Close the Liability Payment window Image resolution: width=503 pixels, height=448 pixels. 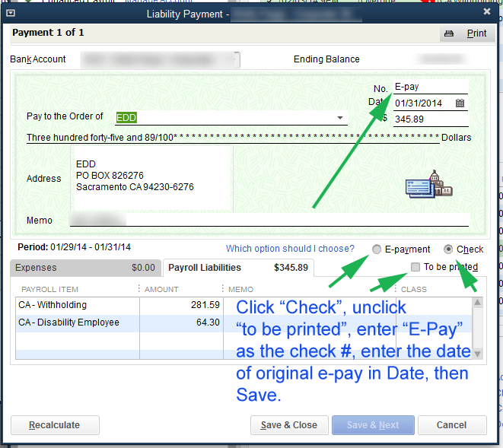[487, 11]
